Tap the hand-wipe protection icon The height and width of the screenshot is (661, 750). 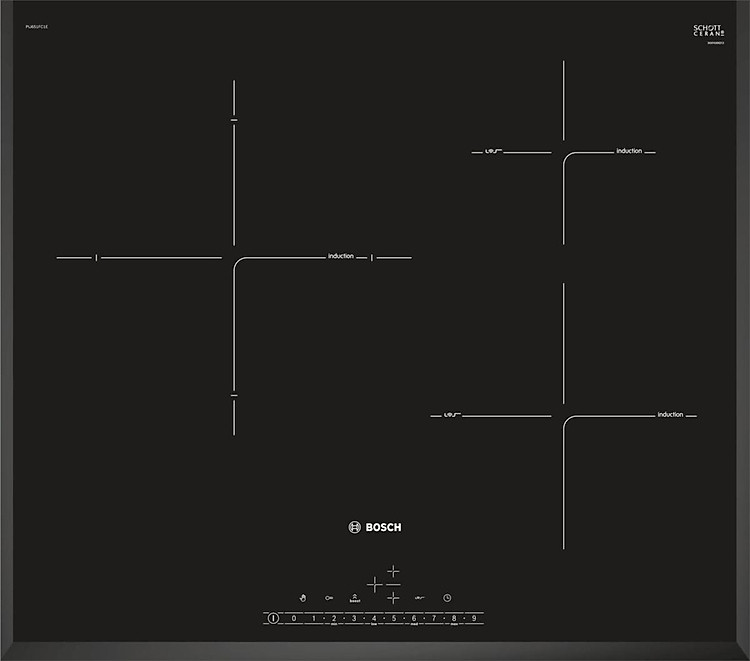[x=303, y=598]
